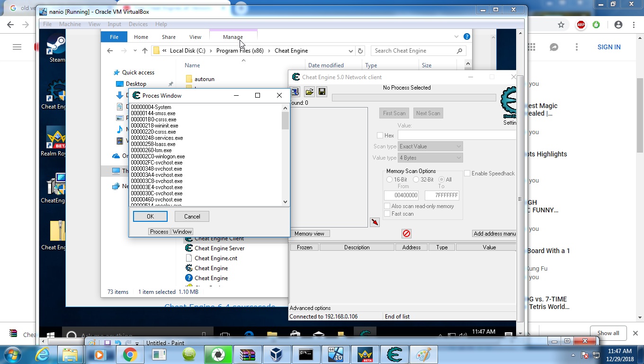Click the open file folder icon in Cheat Engine
The width and height of the screenshot is (644, 364).
click(x=309, y=91)
